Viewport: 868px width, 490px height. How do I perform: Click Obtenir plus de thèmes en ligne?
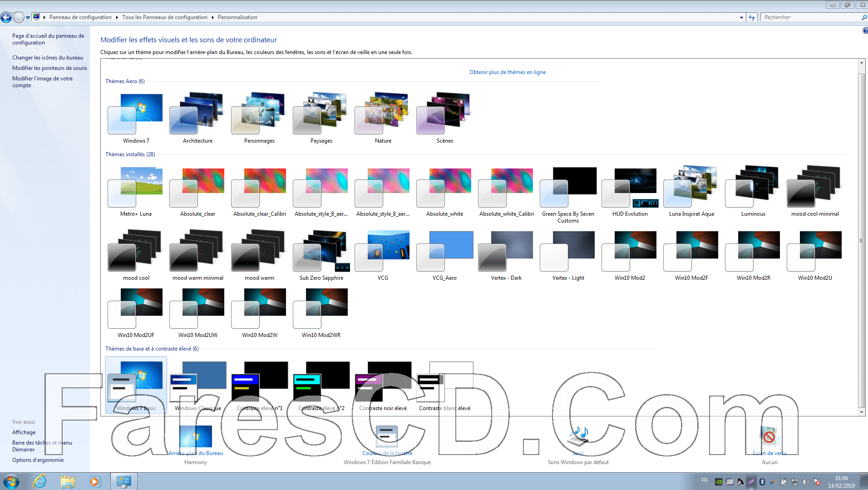[508, 72]
